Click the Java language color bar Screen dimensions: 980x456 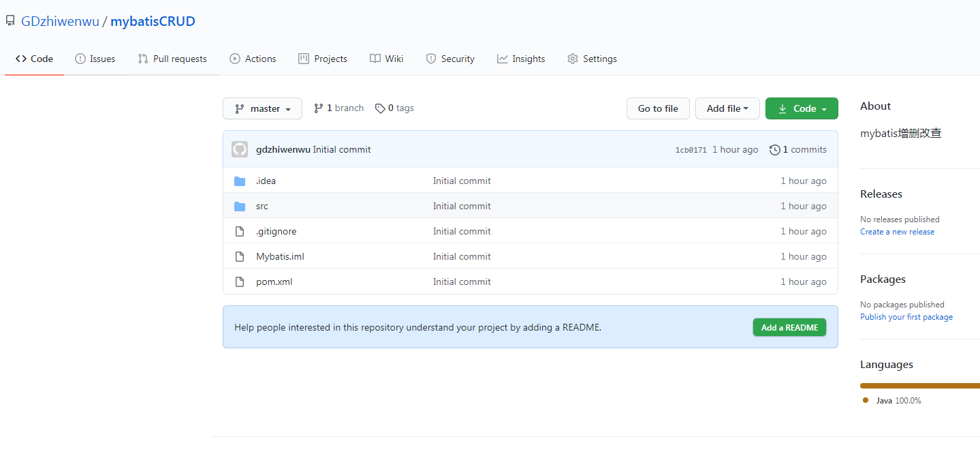tap(919, 385)
